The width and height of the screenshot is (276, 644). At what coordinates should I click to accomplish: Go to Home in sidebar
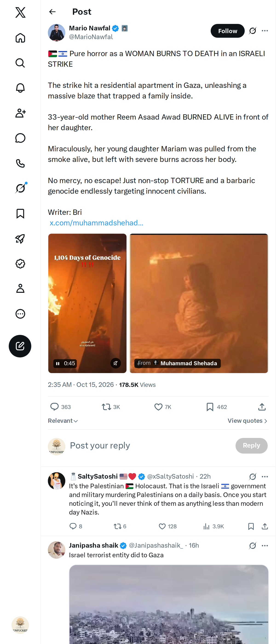pyautogui.click(x=20, y=38)
